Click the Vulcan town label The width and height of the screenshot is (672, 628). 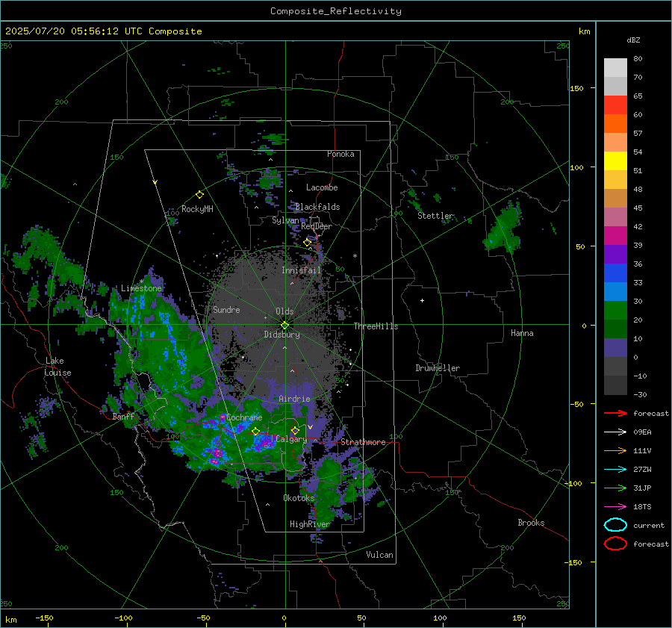pyautogui.click(x=380, y=555)
